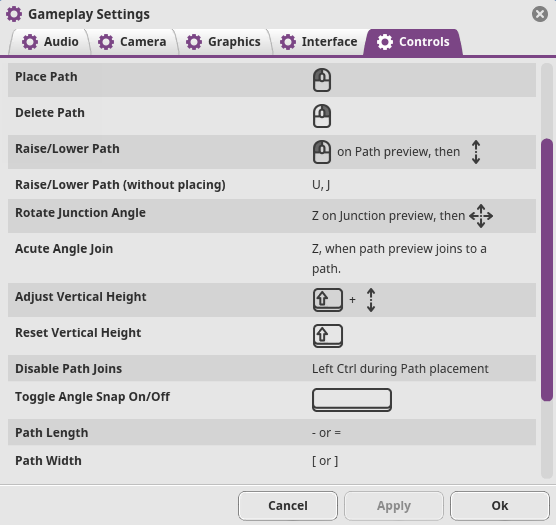Click the gear icon on the Interface tab
This screenshot has width=556, height=525.
click(288, 42)
